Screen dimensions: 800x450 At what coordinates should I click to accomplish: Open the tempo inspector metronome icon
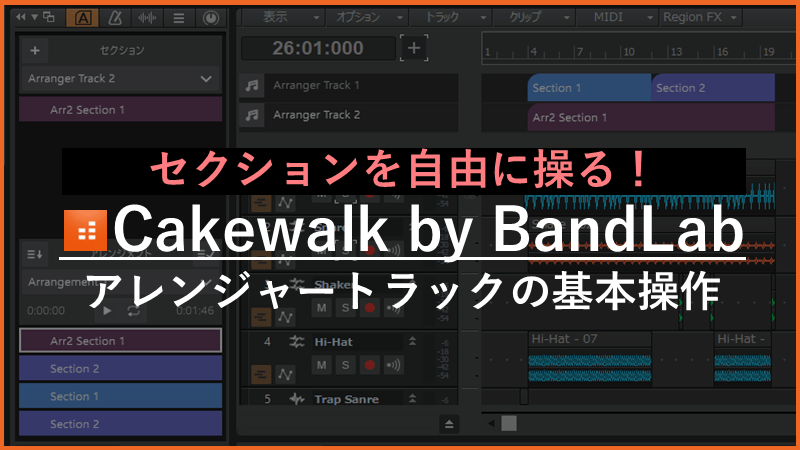115,18
